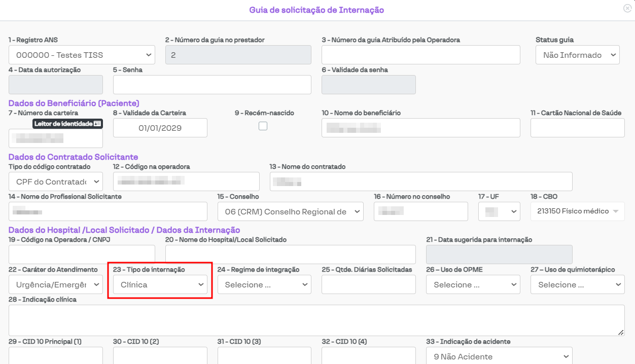635x364 pixels.
Task: Open Regime de integração dropdown
Action: pos(264,284)
